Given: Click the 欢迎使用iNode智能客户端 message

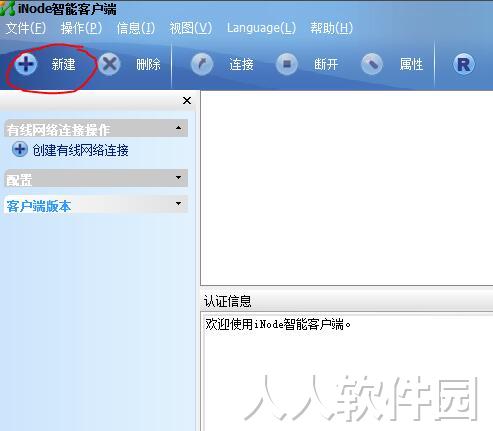Looking at the screenshot, I should [278, 324].
